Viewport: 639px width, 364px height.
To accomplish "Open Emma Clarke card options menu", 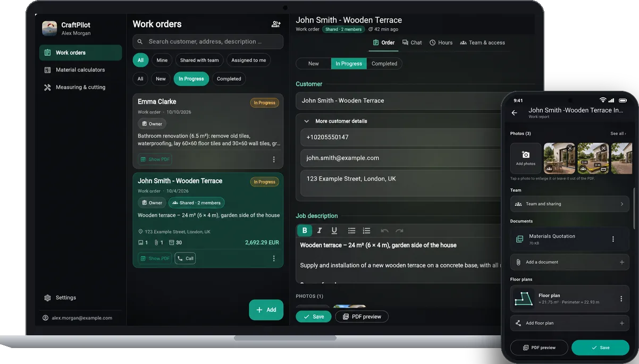I will click(274, 159).
